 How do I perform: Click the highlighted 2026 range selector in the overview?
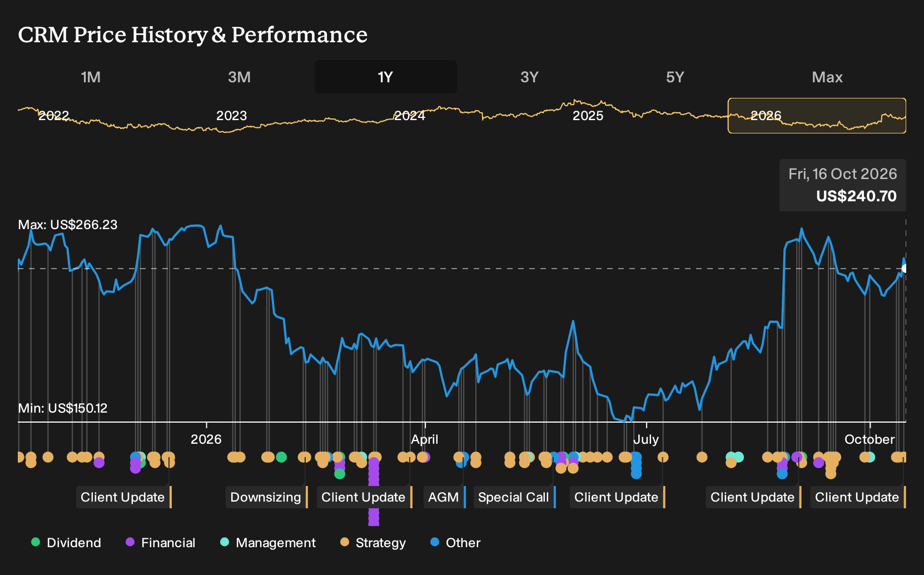point(817,116)
